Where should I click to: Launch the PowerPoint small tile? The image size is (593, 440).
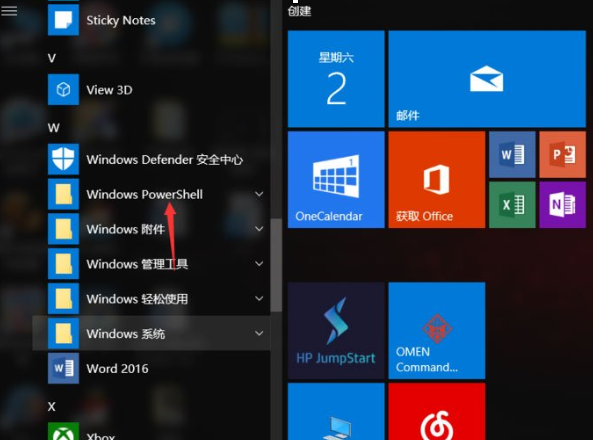click(x=563, y=155)
